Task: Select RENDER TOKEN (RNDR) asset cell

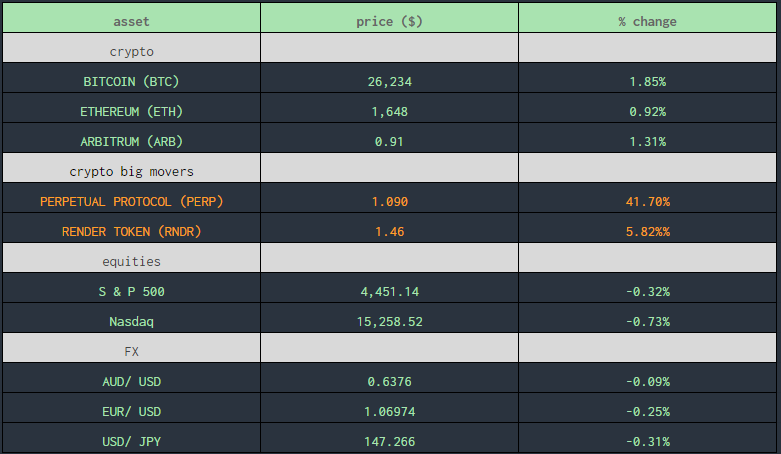Action: (x=131, y=228)
